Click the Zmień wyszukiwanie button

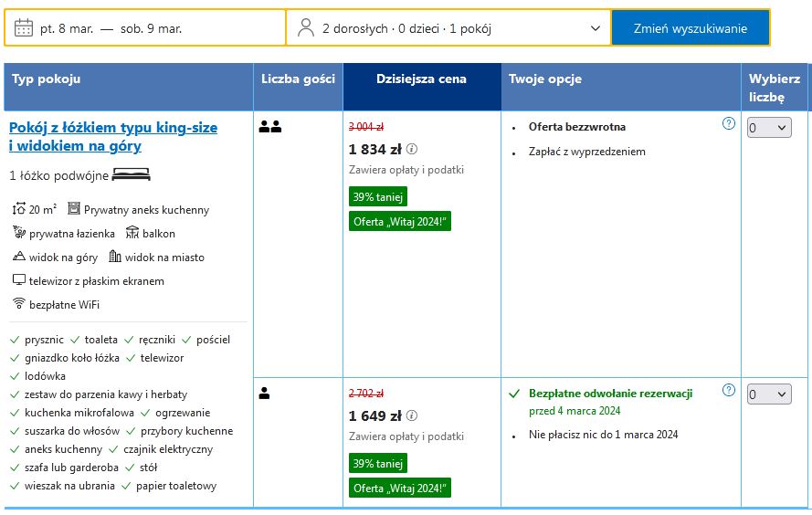(x=690, y=28)
